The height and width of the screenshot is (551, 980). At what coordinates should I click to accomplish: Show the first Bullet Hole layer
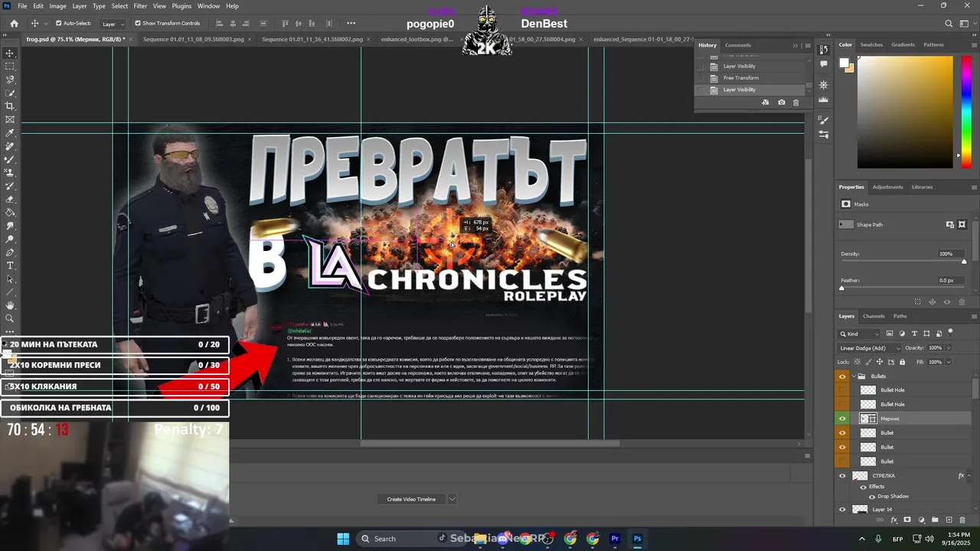(x=843, y=390)
